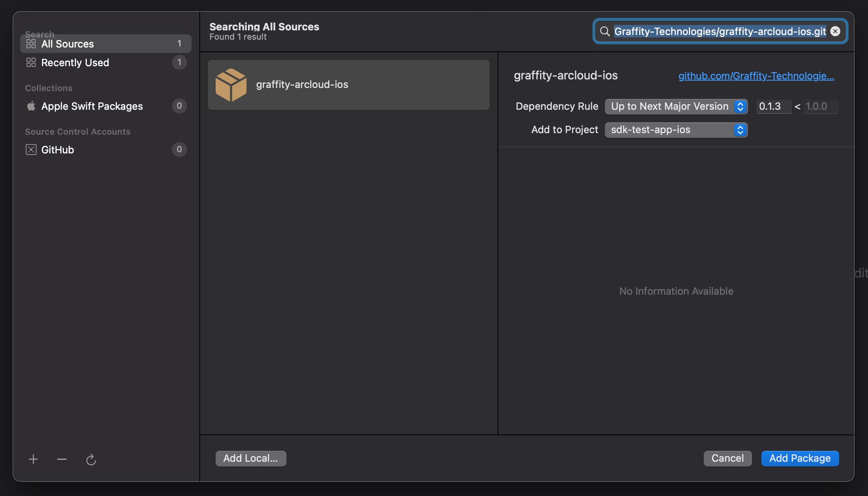Click the graffity-arcloud-ios title in detail pane
The width and height of the screenshot is (868, 496).
[566, 75]
